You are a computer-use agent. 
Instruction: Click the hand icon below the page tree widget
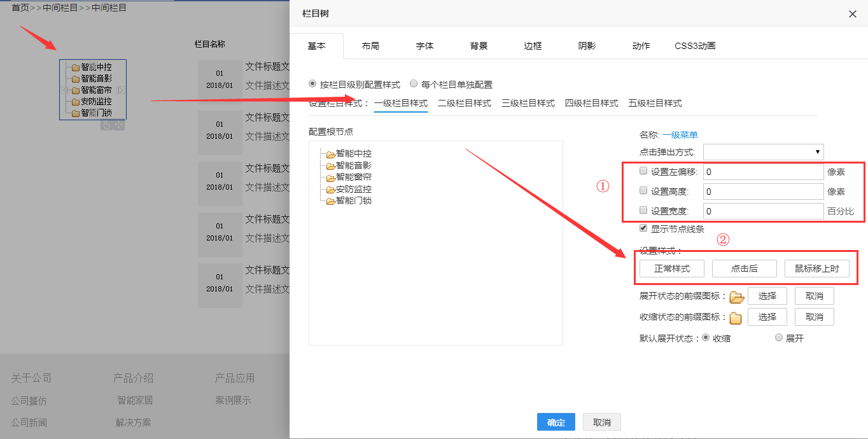(x=106, y=125)
